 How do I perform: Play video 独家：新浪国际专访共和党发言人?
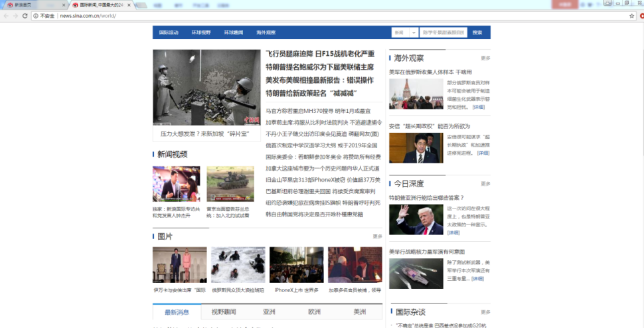pos(176,184)
